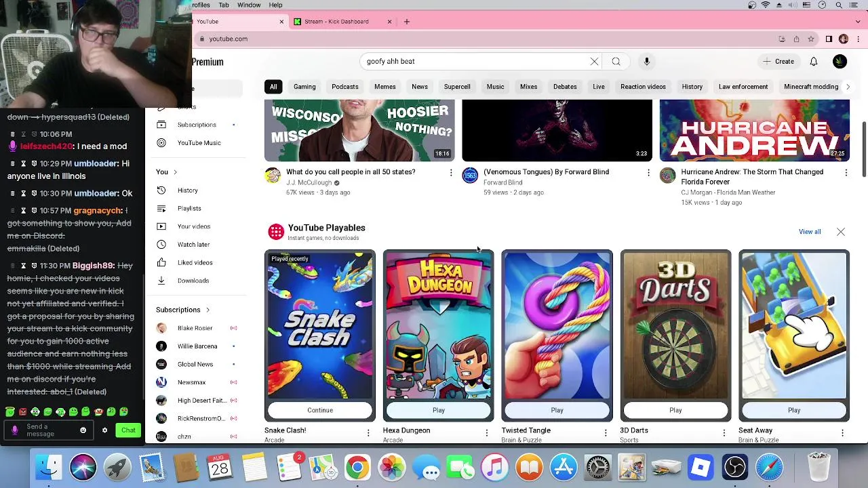Launch Google Chrome from the Dock

pos(357,467)
